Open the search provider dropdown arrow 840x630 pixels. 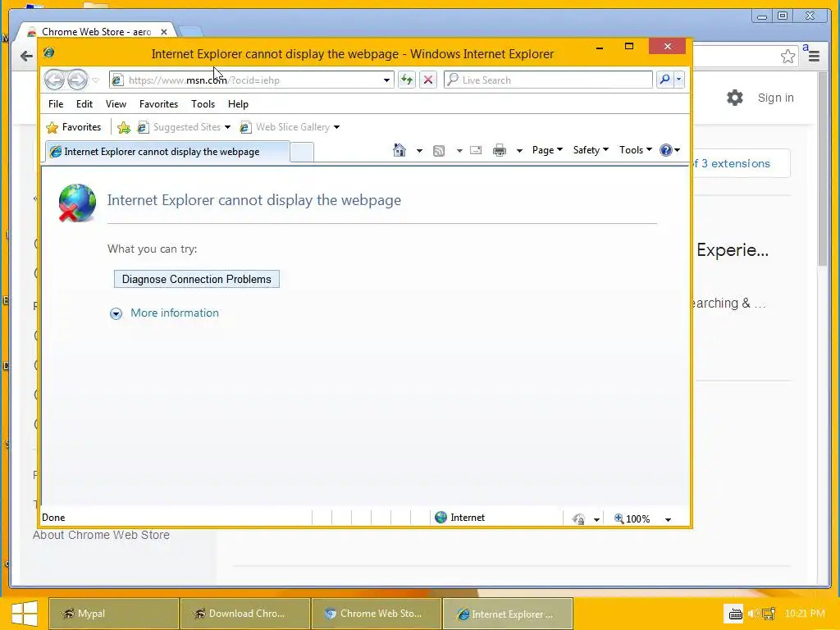(x=678, y=80)
